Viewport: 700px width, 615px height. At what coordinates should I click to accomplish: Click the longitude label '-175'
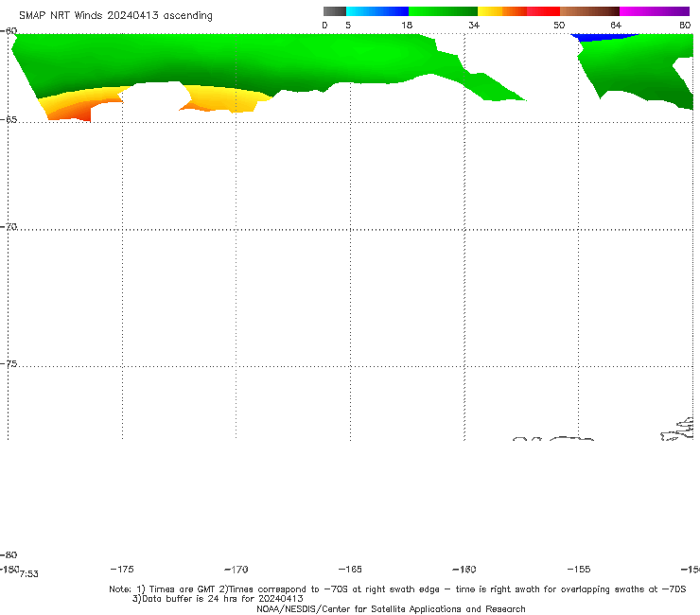[122, 569]
